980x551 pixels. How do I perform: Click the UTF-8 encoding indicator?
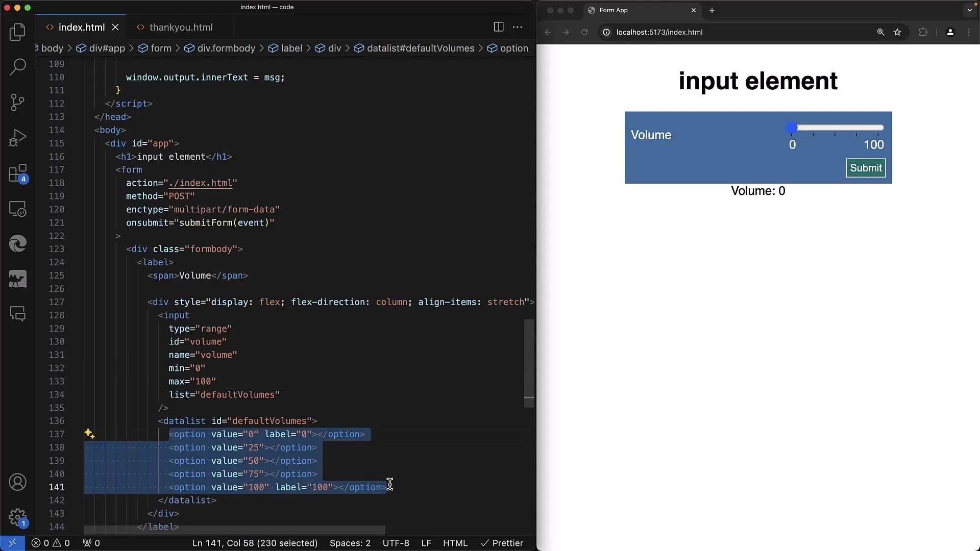pyautogui.click(x=396, y=543)
